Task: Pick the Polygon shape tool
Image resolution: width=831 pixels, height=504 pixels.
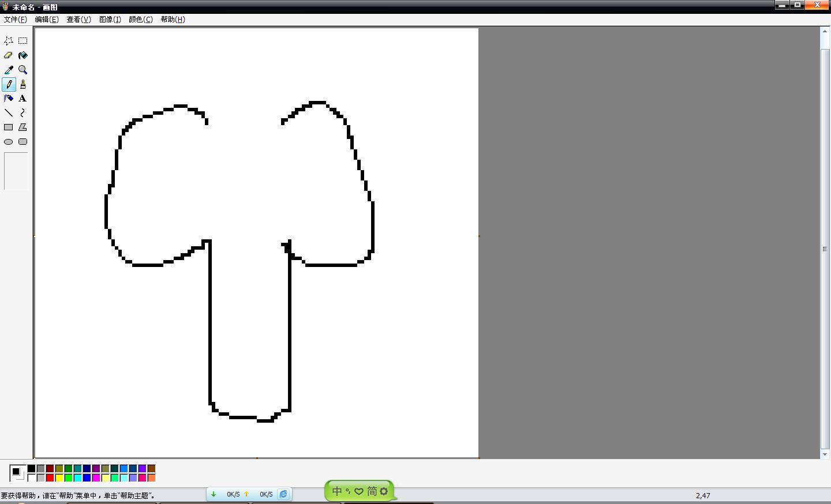Action: [23, 127]
